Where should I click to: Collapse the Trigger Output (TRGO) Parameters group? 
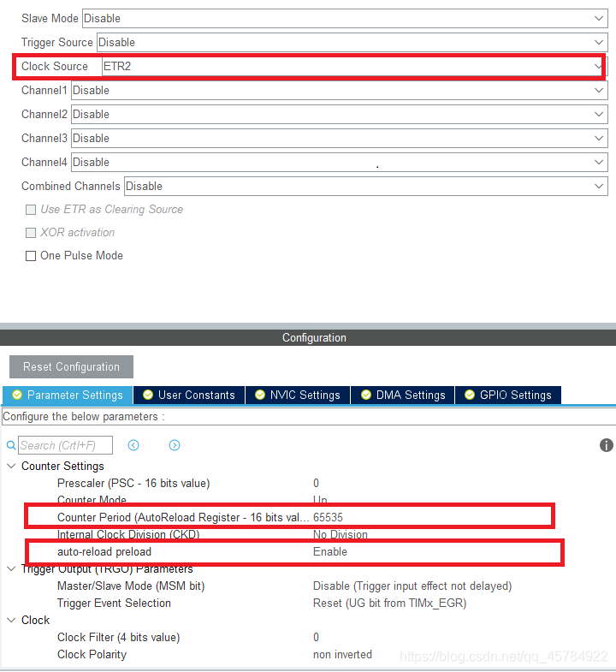click(x=11, y=569)
